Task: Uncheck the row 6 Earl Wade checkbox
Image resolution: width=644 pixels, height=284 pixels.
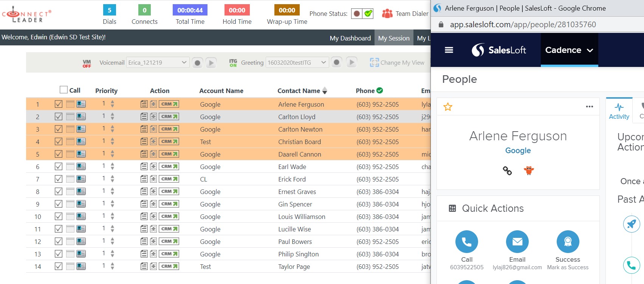Action: [59, 166]
